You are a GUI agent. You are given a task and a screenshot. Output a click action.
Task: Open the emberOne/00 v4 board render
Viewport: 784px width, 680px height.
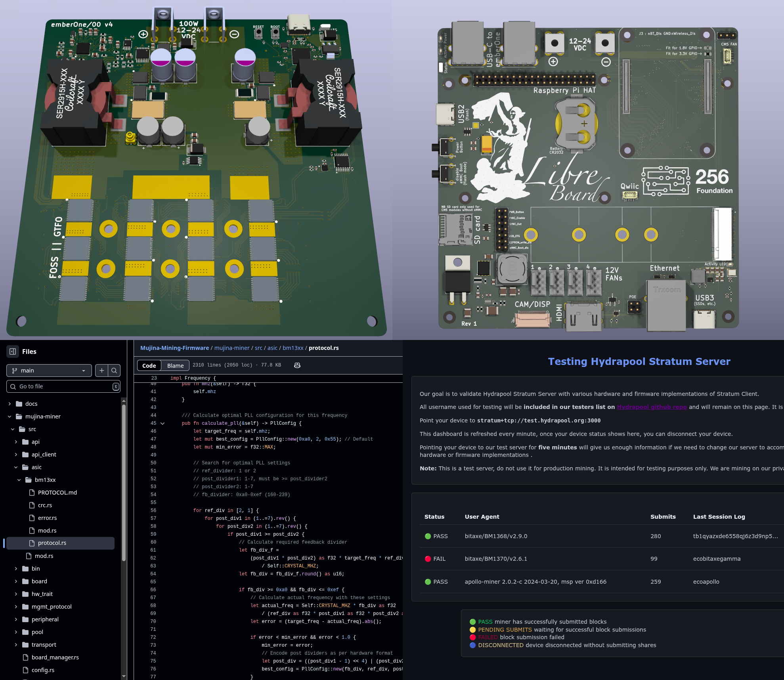tap(196, 170)
